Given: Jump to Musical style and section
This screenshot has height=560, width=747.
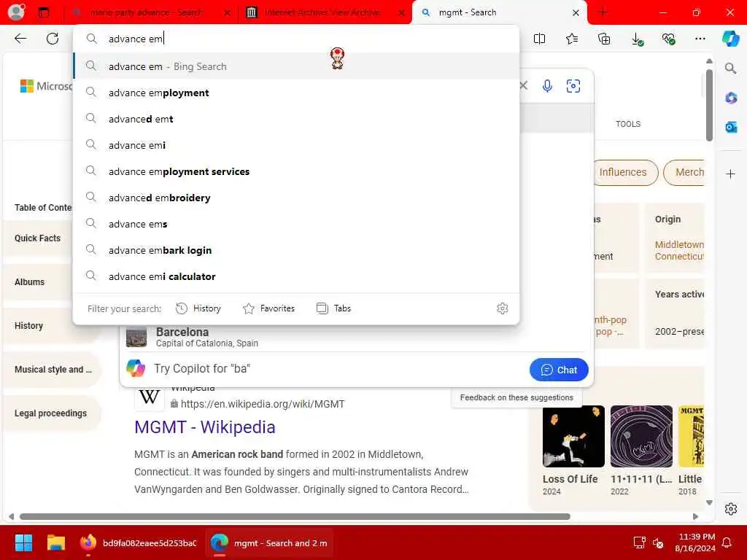Looking at the screenshot, I should 53,370.
